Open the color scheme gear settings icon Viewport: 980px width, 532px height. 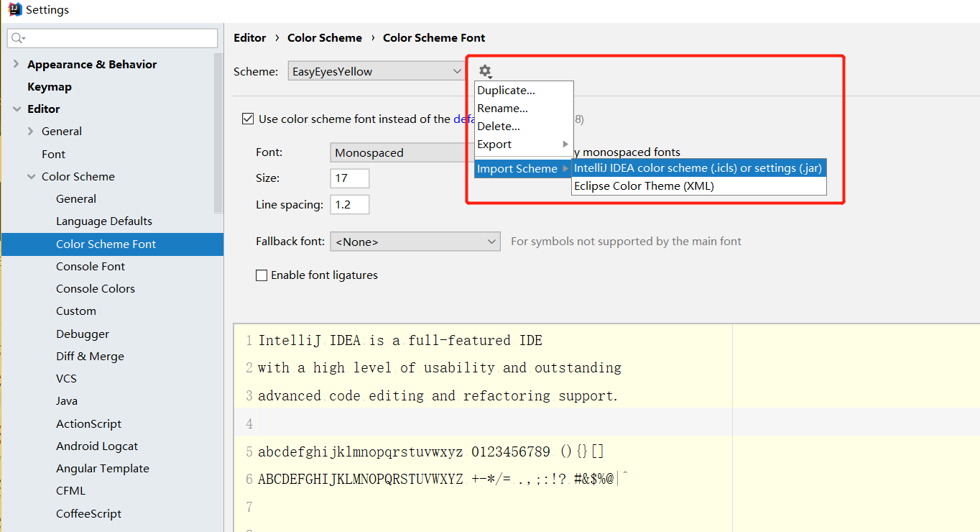click(485, 71)
